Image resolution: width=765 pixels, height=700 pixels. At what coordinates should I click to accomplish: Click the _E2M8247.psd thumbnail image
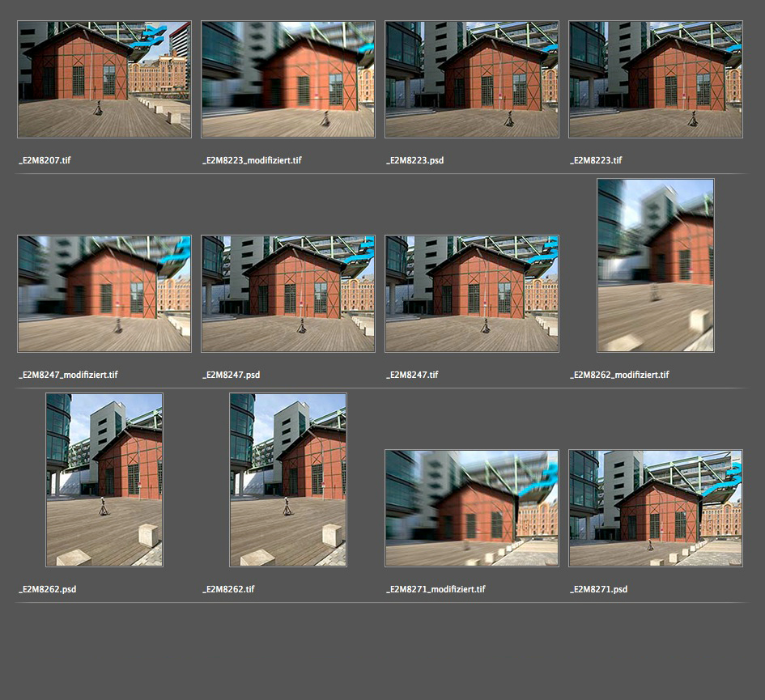point(288,294)
